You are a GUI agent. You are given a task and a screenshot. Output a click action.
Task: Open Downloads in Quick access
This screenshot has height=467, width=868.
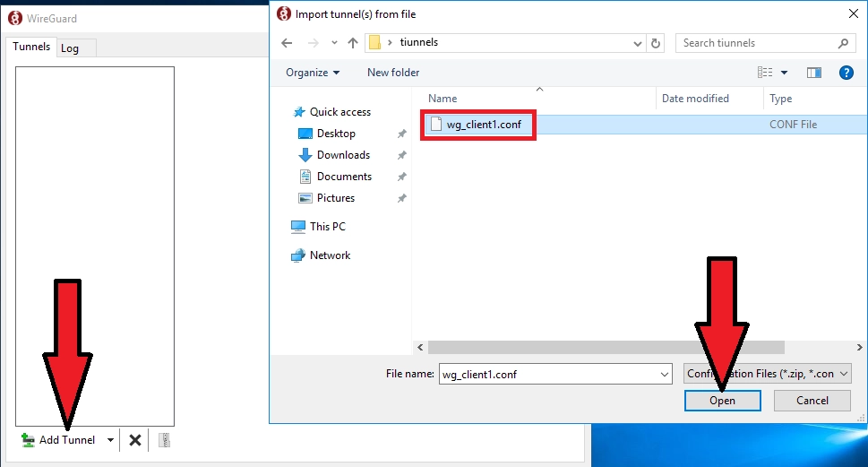point(343,155)
